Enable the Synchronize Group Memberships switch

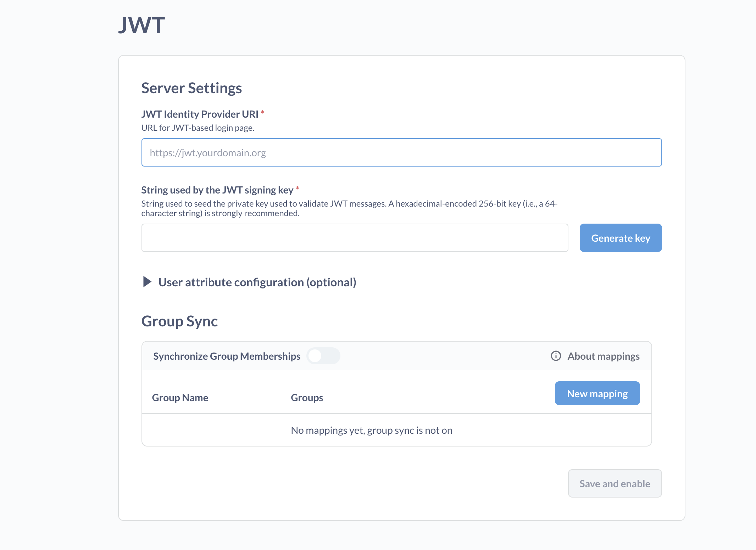point(323,356)
